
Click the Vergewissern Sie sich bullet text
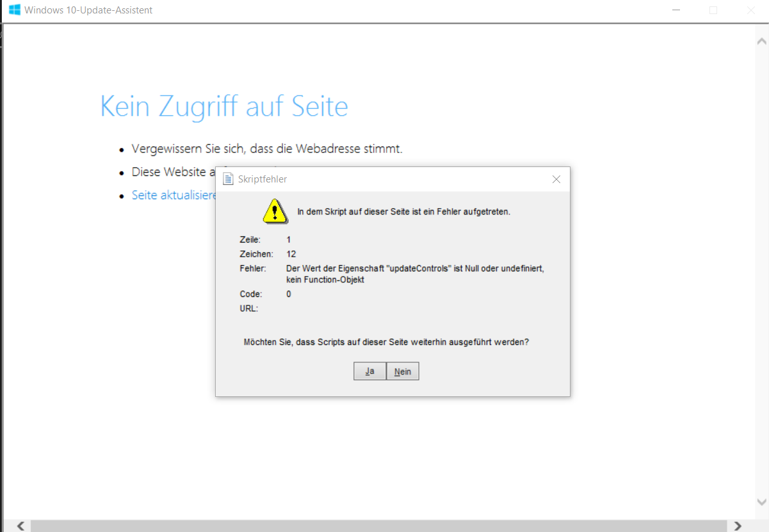[x=267, y=149]
